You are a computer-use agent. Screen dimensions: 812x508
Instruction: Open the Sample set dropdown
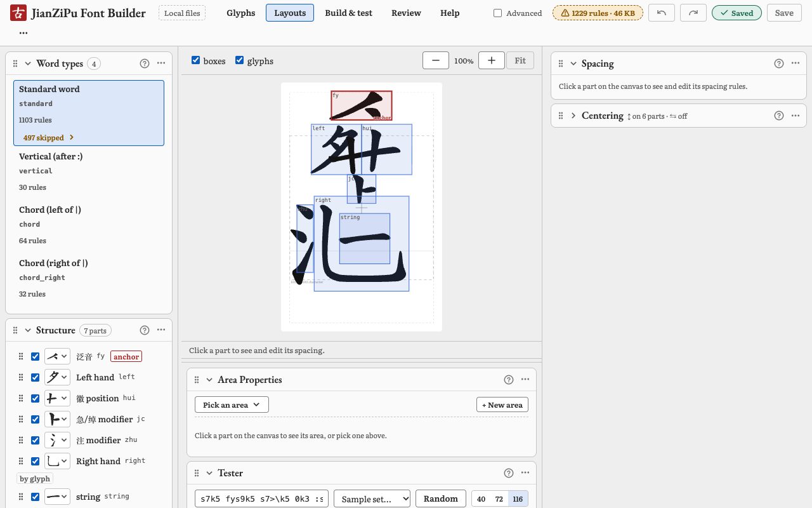point(372,498)
